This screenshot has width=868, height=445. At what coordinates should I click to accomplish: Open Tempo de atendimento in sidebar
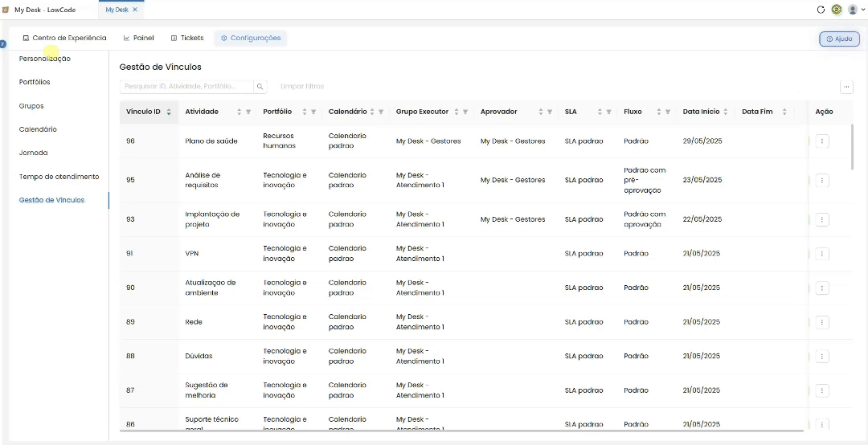tap(59, 177)
